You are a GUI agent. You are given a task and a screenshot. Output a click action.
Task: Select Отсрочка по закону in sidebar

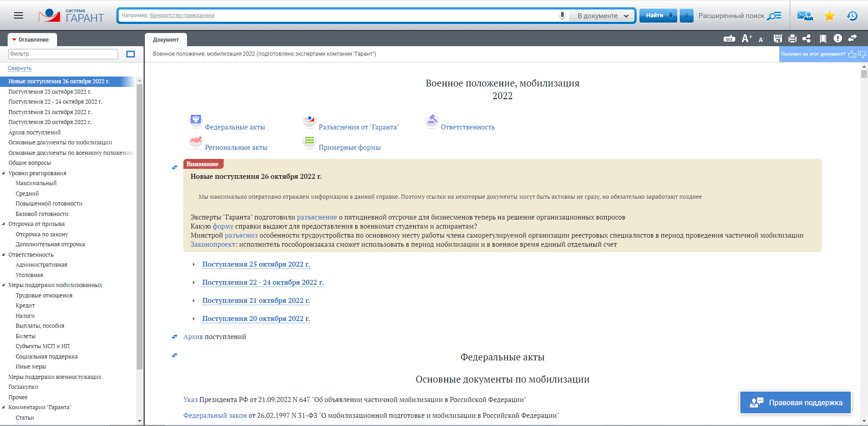[42, 235]
